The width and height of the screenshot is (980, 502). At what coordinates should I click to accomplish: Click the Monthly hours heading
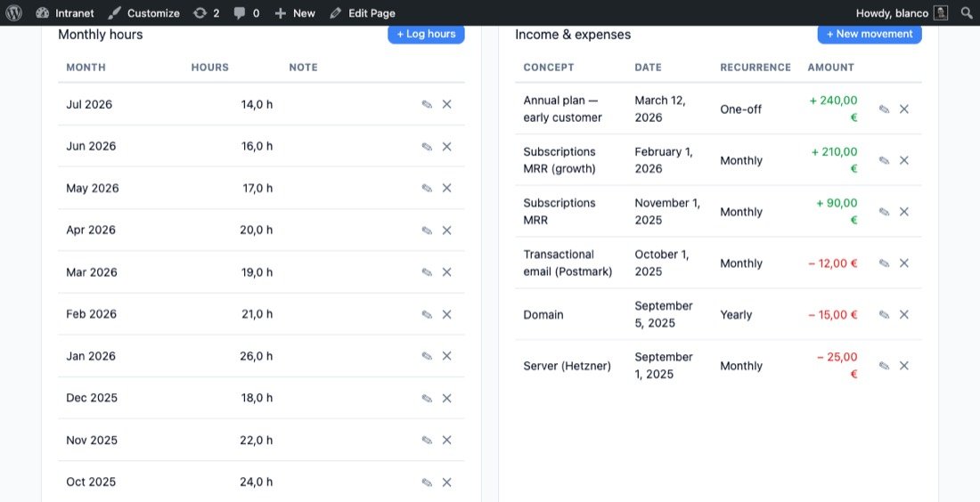coord(101,35)
